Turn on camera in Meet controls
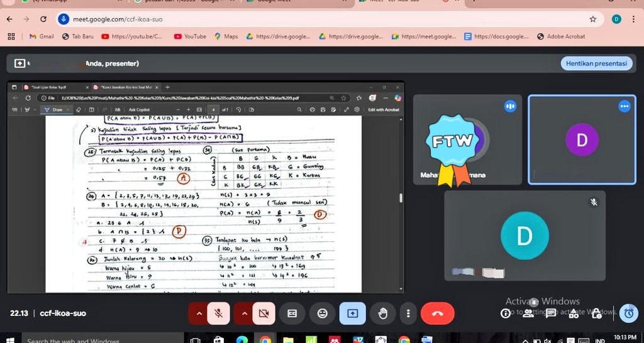 click(264, 313)
